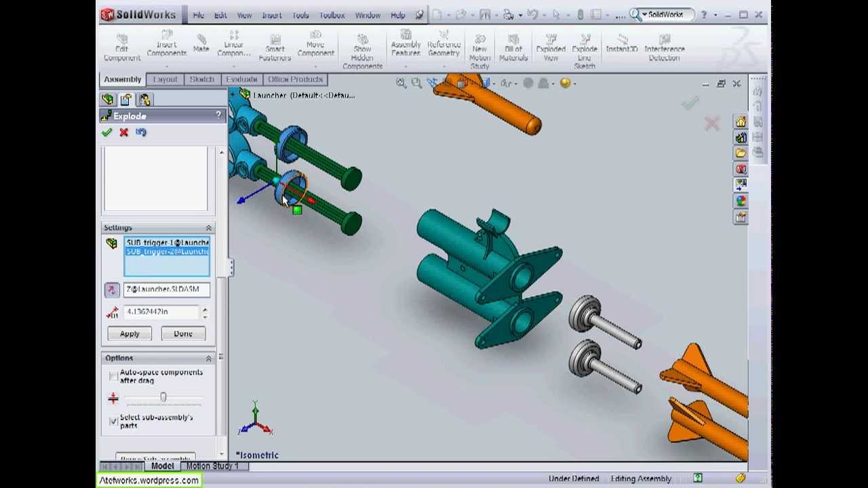Click confirmation corner red X
Screen dimensions: 868x488
711,123
